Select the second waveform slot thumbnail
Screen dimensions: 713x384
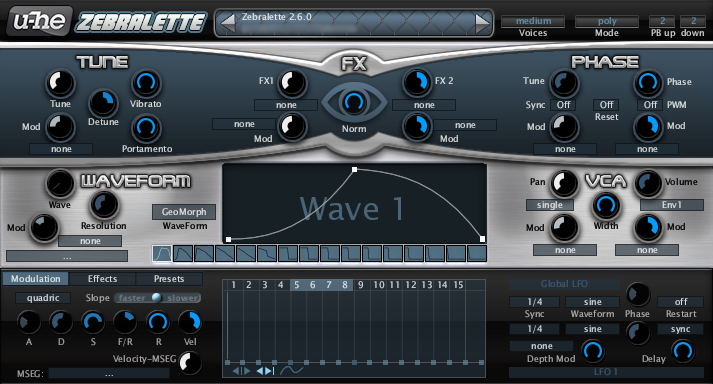[183, 253]
